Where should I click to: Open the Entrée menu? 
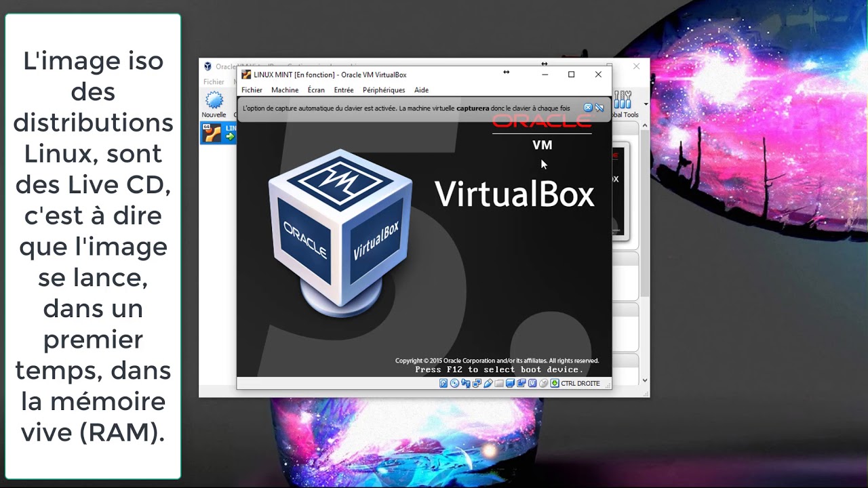pyautogui.click(x=344, y=90)
